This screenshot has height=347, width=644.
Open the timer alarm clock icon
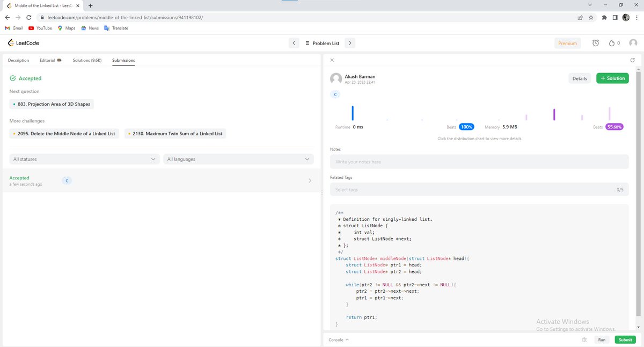595,43
